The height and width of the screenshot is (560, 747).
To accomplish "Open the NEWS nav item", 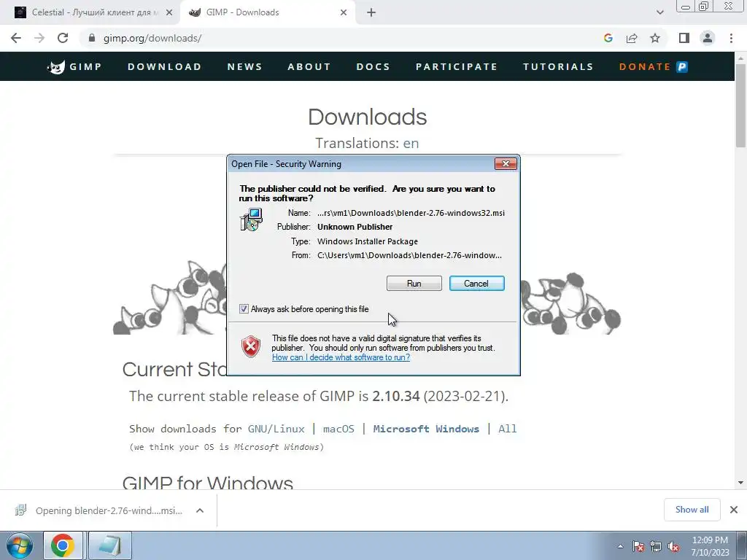I will [244, 66].
